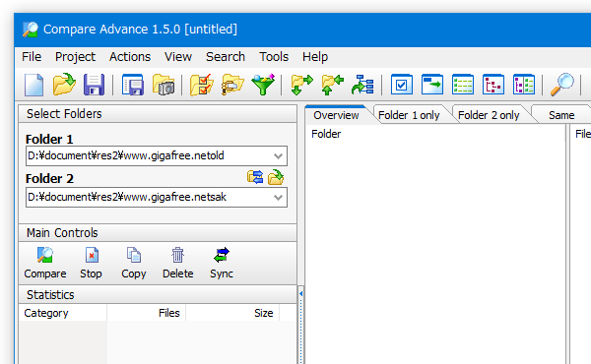The image size is (591, 364).
Task: Save project using the floppy disk icon
Action: pos(94,85)
